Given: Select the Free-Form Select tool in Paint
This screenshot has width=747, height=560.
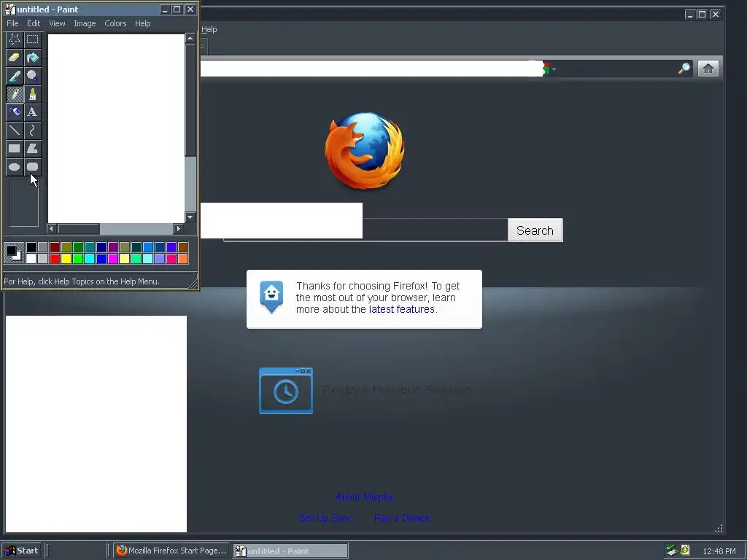Looking at the screenshot, I should [15, 39].
